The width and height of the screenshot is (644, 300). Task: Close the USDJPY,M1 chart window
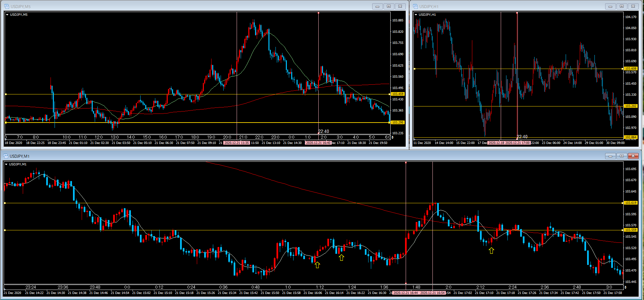pos(633,156)
